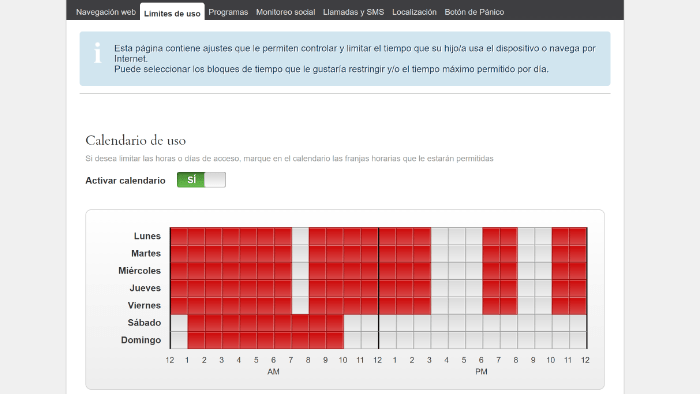Open the Monitoreo social tab
The width and height of the screenshot is (700, 394).
(285, 12)
